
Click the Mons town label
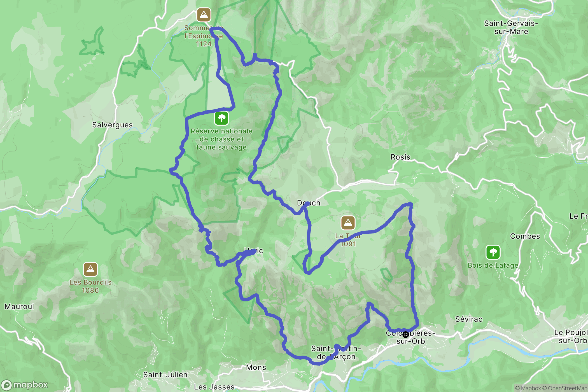click(256, 367)
